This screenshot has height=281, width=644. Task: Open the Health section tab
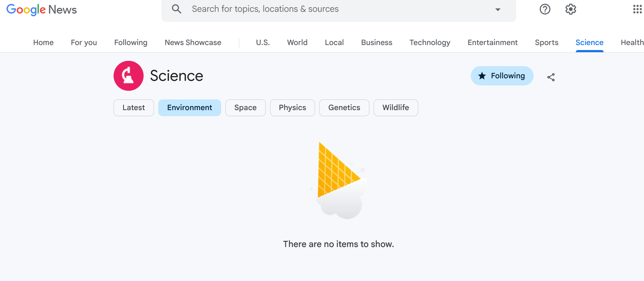(x=632, y=43)
